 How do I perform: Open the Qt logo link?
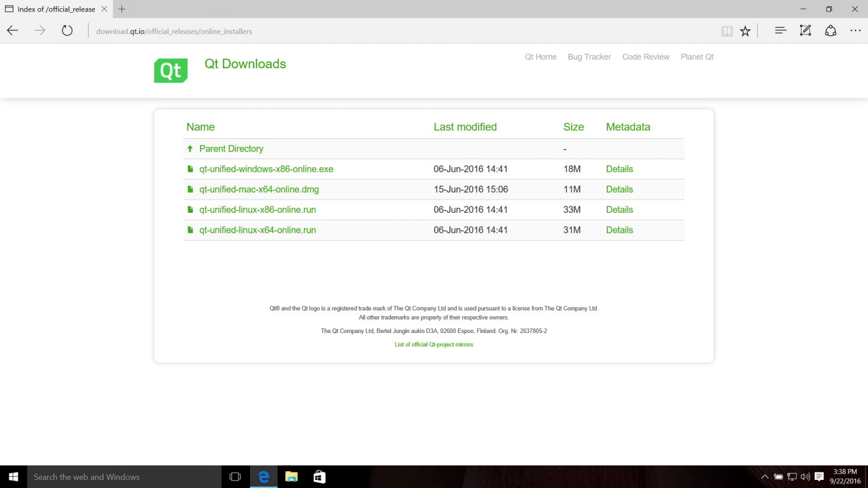pyautogui.click(x=170, y=70)
